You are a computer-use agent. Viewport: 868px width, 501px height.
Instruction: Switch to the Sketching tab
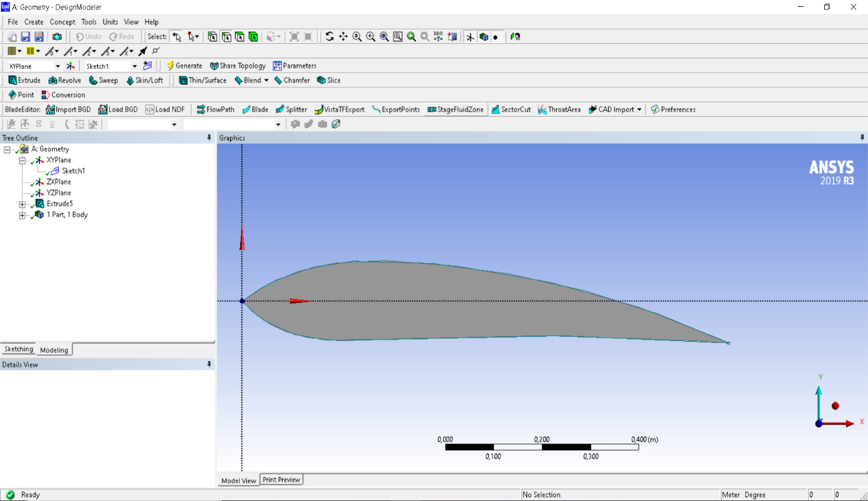pos(19,349)
